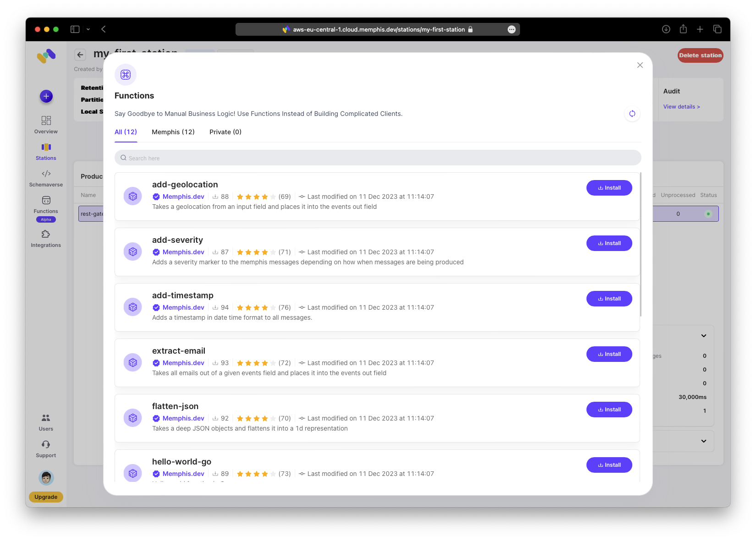Click the refresh functions icon
The image size is (756, 541).
pyautogui.click(x=632, y=114)
